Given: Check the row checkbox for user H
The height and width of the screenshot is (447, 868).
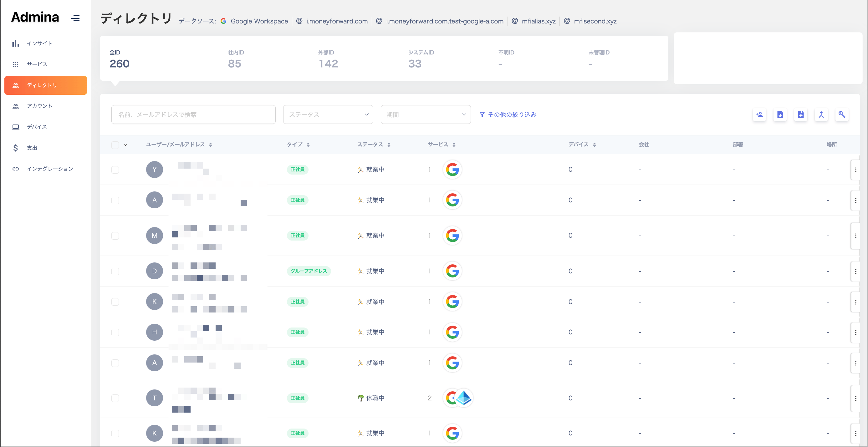Looking at the screenshot, I should 115,333.
